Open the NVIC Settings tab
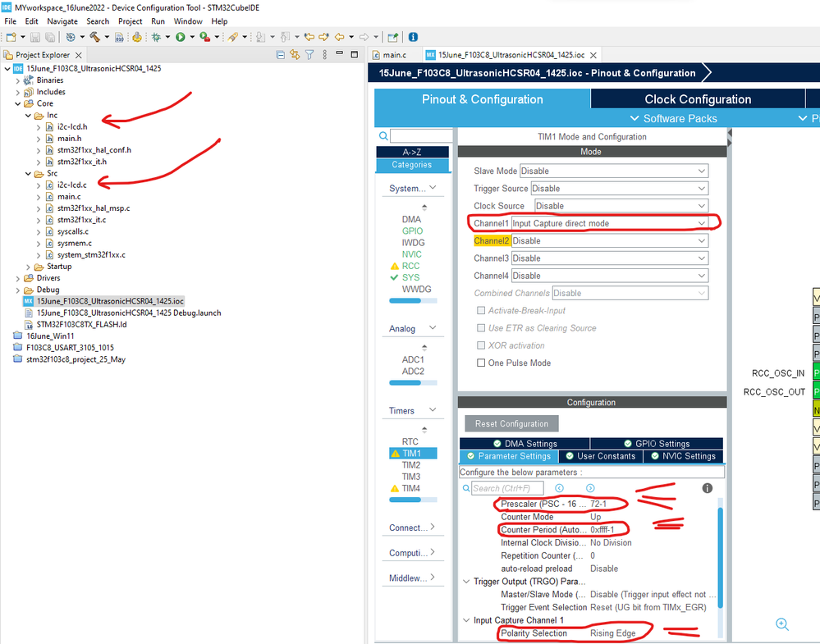This screenshot has height=644, width=820. coord(684,456)
